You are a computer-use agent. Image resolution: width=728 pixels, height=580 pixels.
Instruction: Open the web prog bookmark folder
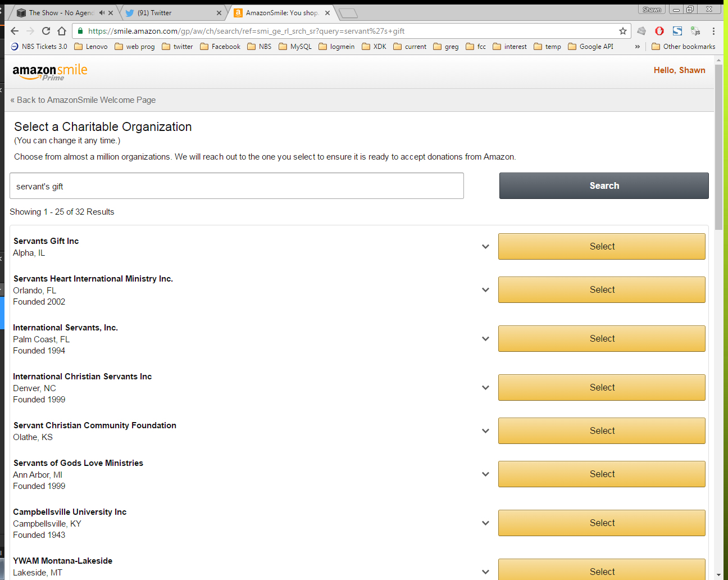[135, 47]
